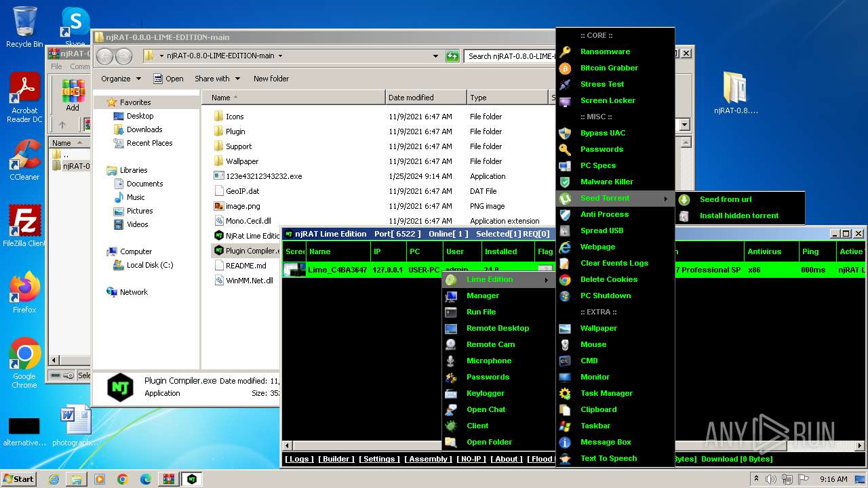Screen dimensions: 868x488
Task: Click the Seed from url download icon
Action: (684, 199)
